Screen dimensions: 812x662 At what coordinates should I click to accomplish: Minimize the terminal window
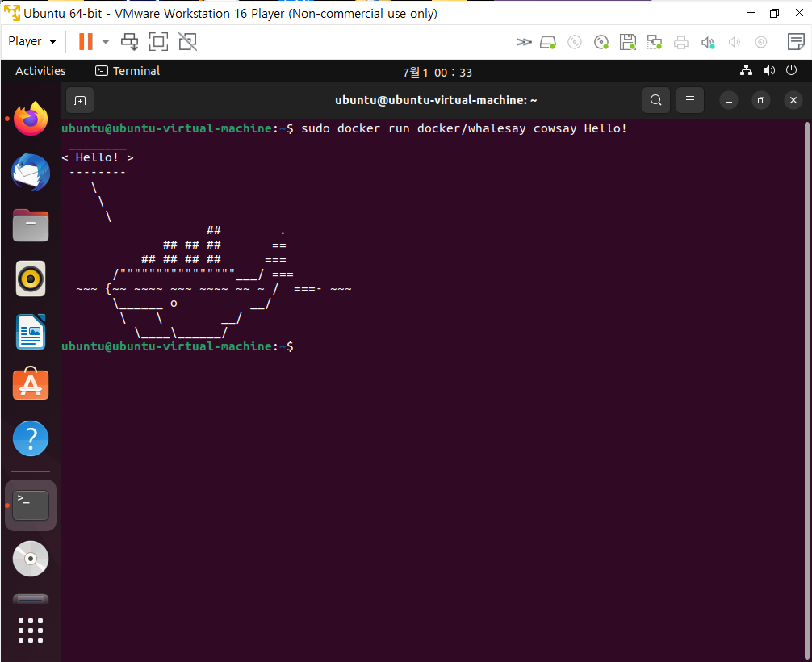(729, 100)
